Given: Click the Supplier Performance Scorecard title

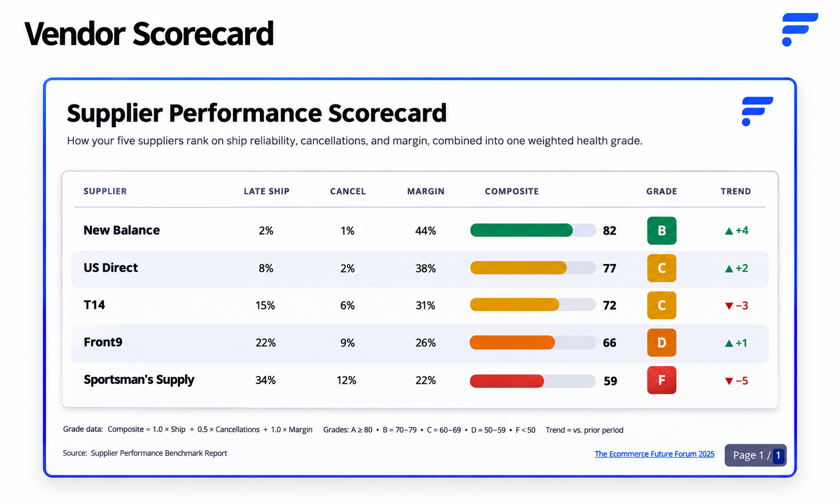Looking at the screenshot, I should [257, 113].
